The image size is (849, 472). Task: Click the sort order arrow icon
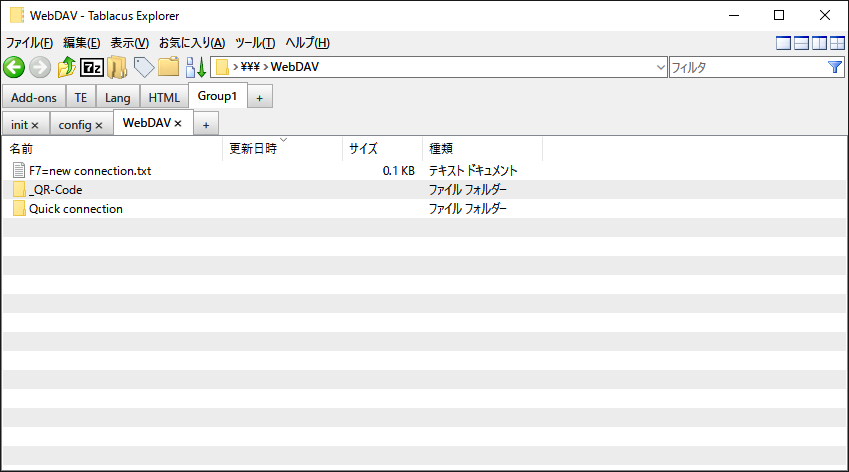(195, 67)
